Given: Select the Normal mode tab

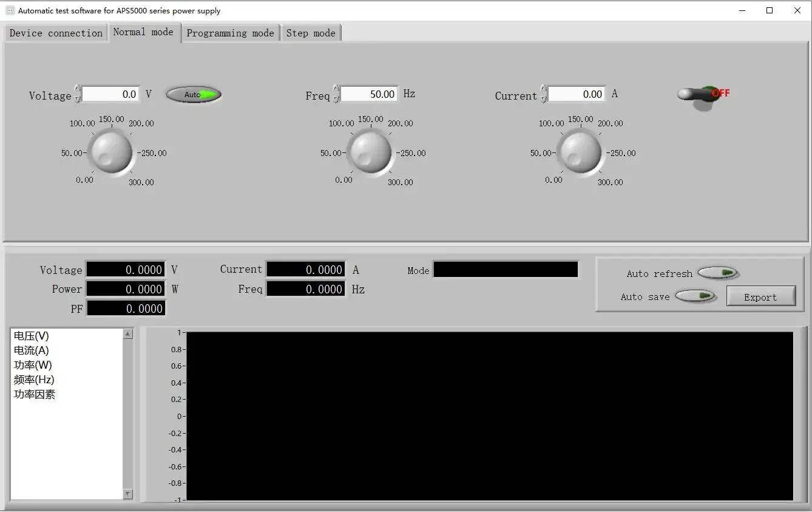Looking at the screenshot, I should pyautogui.click(x=143, y=32).
